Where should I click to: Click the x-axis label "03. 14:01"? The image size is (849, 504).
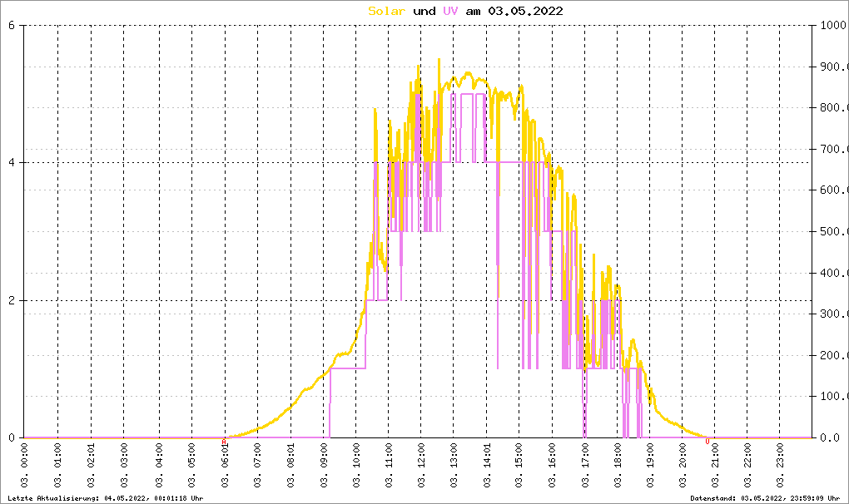pyautogui.click(x=487, y=465)
